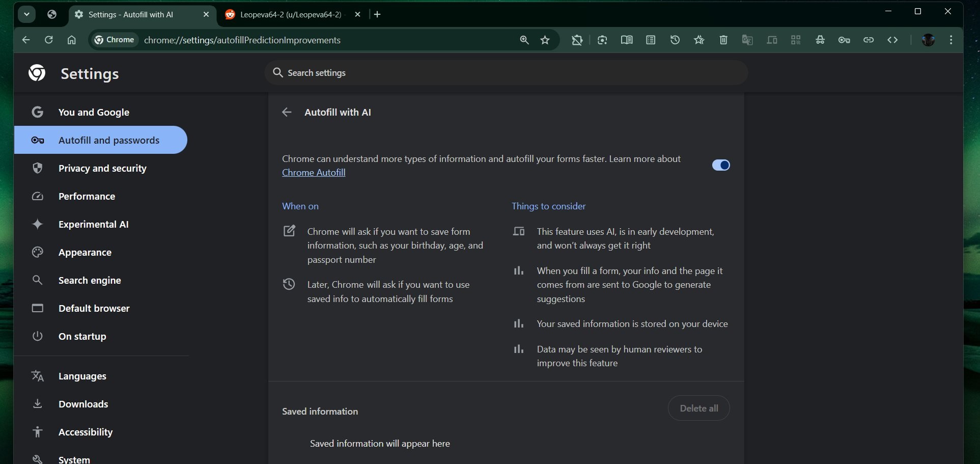Open Experimental AI settings section
The width and height of the screenshot is (980, 464).
click(x=93, y=224)
